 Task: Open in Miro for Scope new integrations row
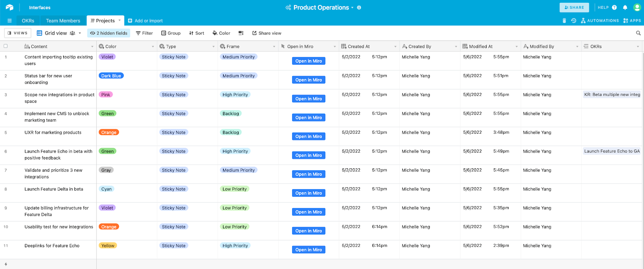tap(309, 99)
